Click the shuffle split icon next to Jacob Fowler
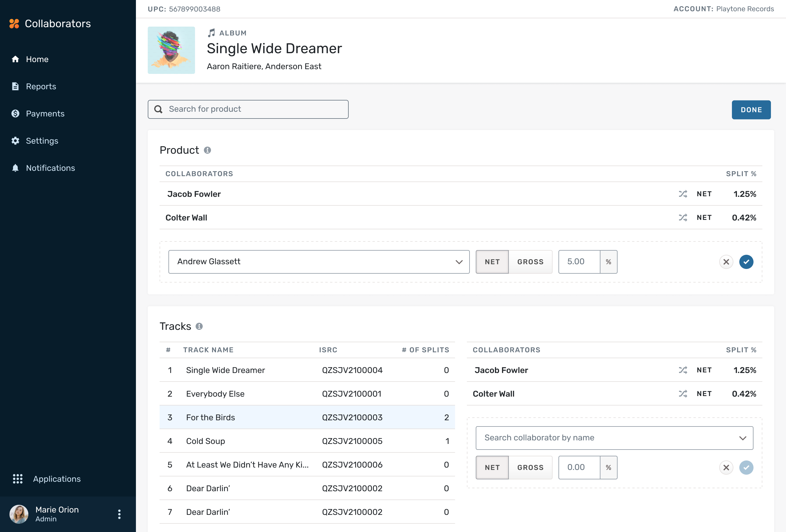Image resolution: width=786 pixels, height=532 pixels. (683, 194)
